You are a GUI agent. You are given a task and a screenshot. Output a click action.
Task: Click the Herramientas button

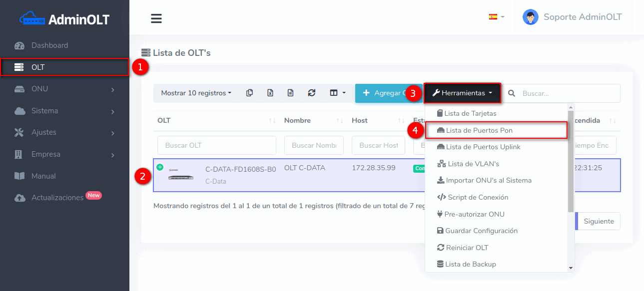[462, 93]
